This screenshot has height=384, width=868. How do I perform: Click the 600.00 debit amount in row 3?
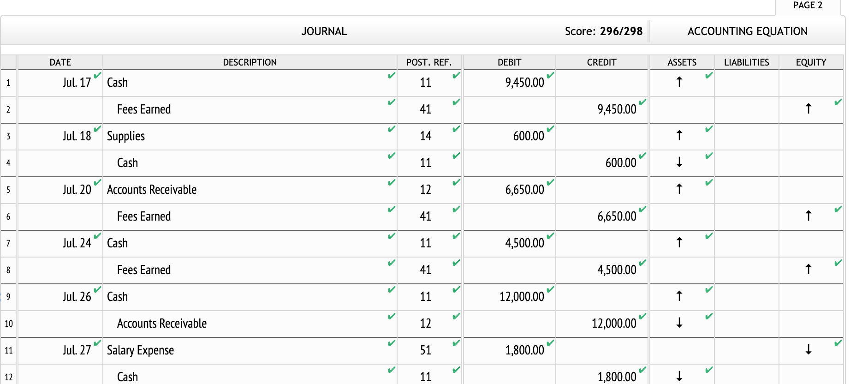click(529, 136)
